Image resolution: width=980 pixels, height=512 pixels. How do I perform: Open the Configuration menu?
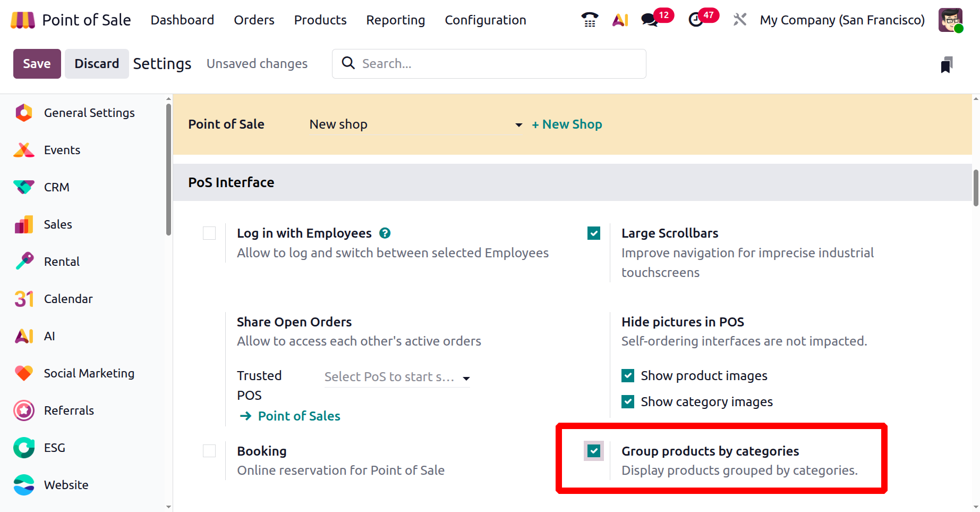pyautogui.click(x=485, y=20)
